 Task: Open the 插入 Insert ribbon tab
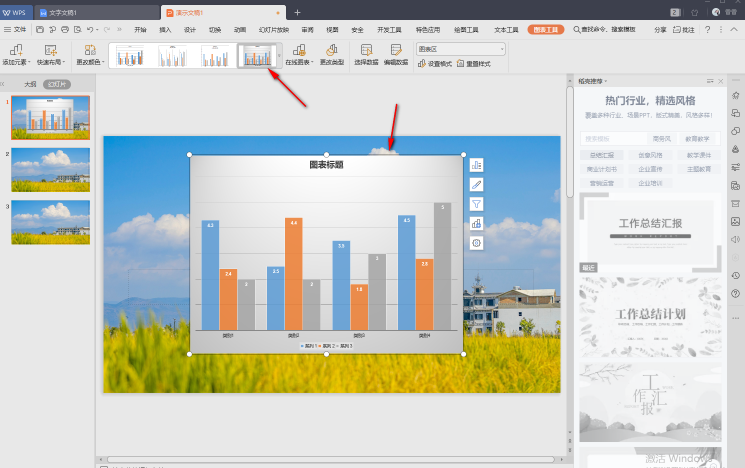[x=165, y=30]
